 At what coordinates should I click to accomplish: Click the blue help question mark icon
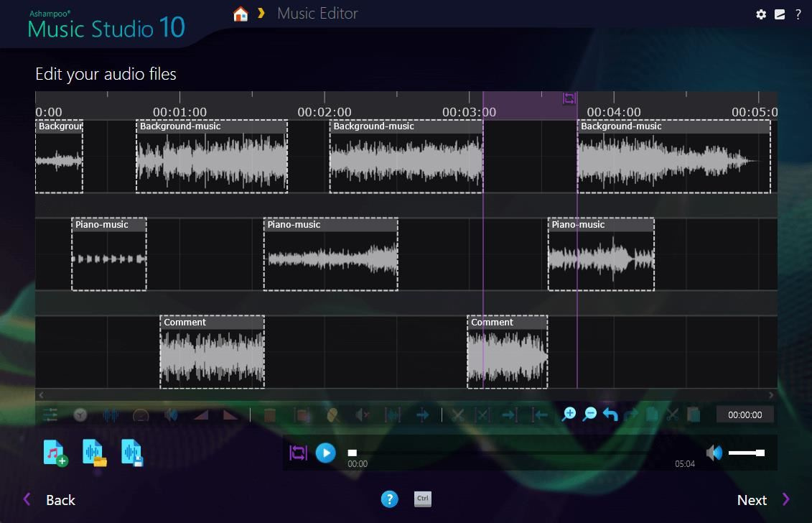389,499
